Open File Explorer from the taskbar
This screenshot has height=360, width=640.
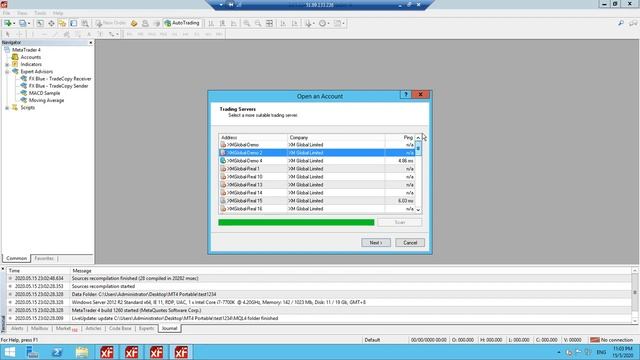pos(82,352)
